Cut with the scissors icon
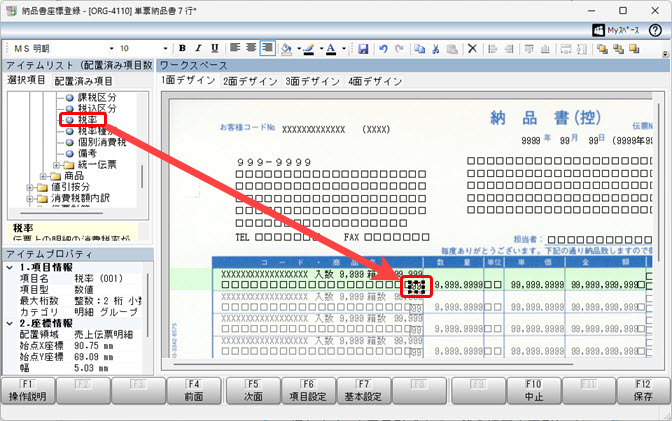This screenshot has width=672, height=421. pyautogui.click(x=435, y=49)
